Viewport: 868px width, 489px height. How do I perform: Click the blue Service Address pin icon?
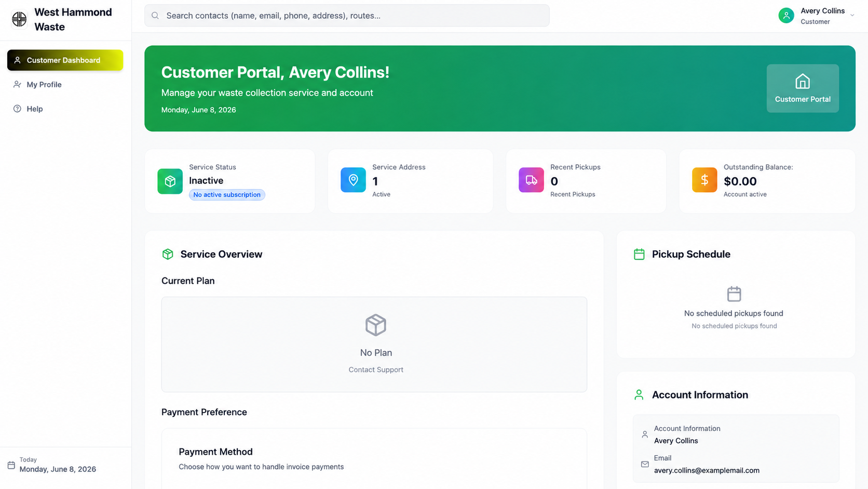pos(353,180)
